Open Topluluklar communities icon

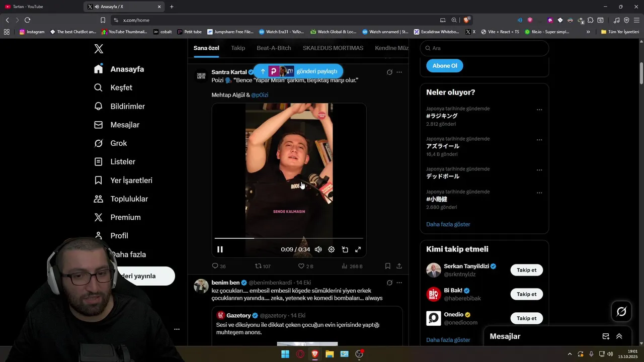tap(99, 199)
